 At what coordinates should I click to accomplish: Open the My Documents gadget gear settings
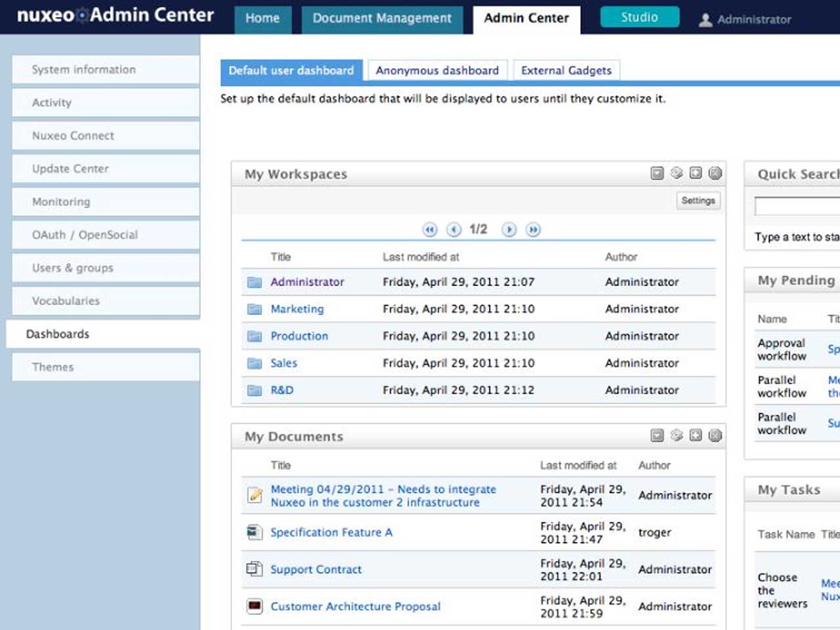(x=677, y=435)
